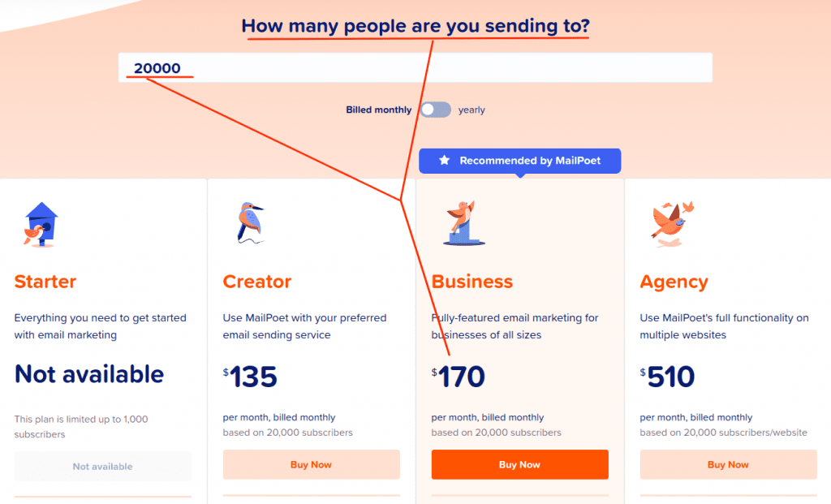Click the Starter birdhouse icon
Image resolution: width=831 pixels, height=504 pixels.
[41, 225]
